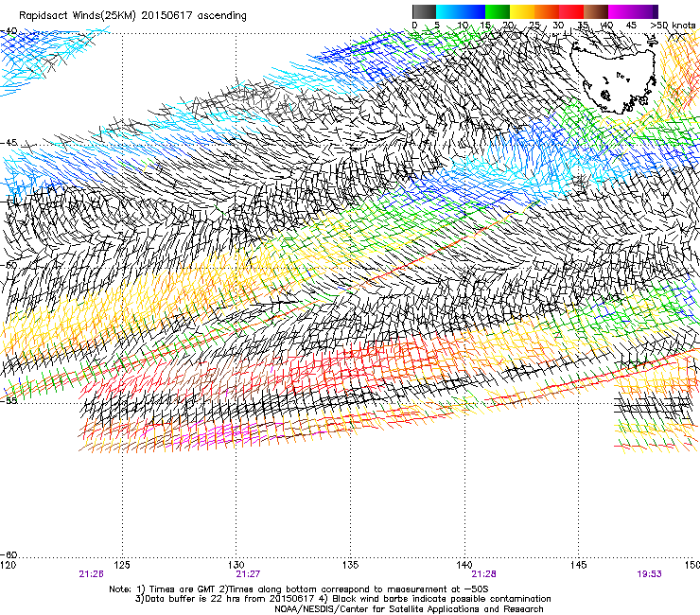Image resolution: width=700 pixels, height=615 pixels.
Task: Click the '120' longitude axis label
Action: [x=8, y=565]
